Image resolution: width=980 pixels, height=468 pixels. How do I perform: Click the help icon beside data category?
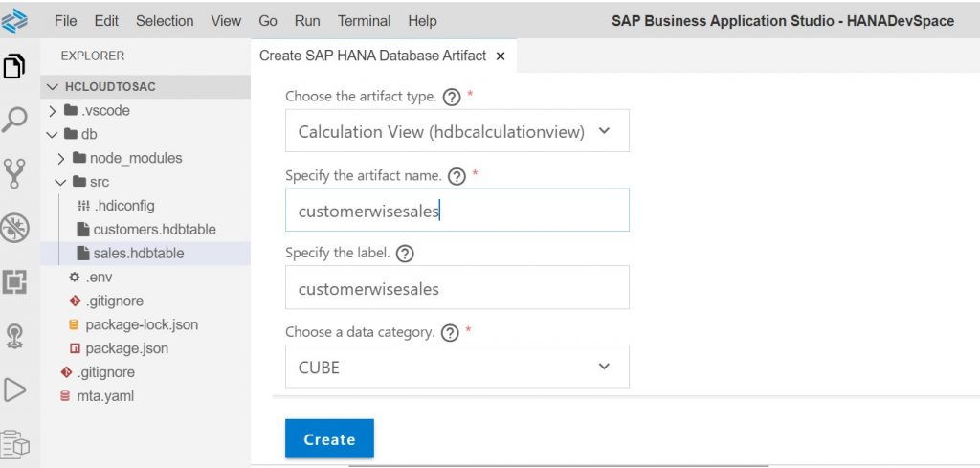450,333
